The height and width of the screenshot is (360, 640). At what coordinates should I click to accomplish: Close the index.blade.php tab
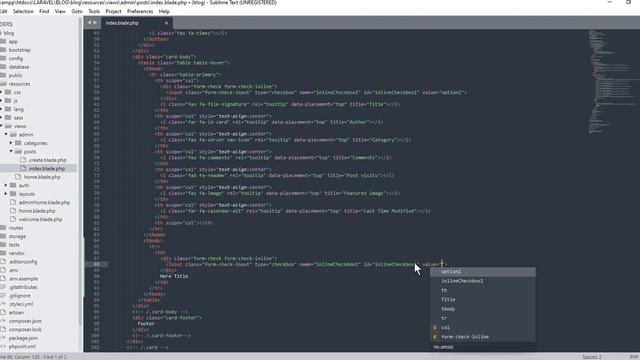click(166, 23)
